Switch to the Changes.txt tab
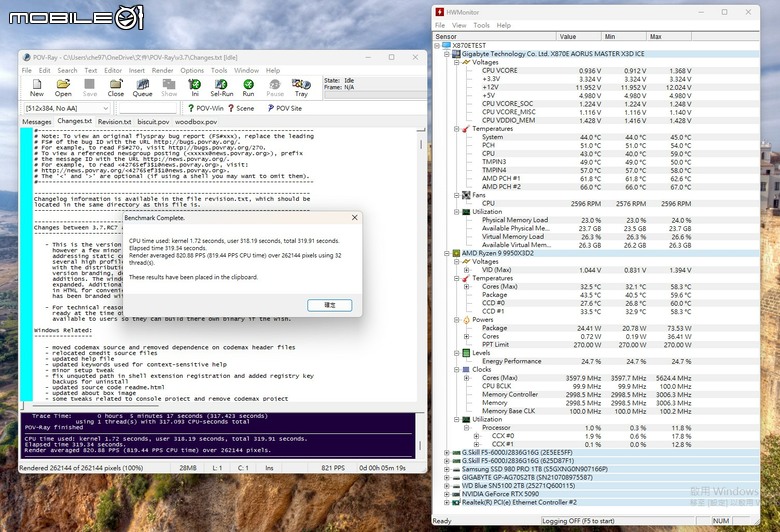 [75, 121]
